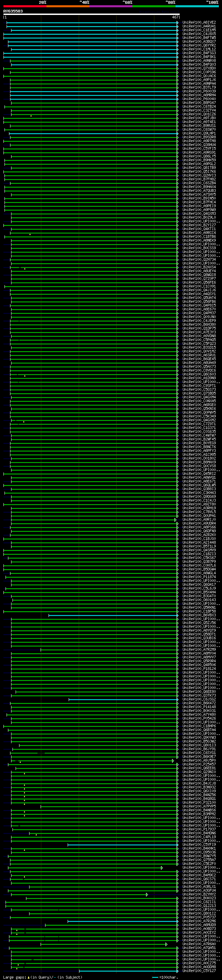Open hit UniRef100_A3BDX7
This screenshot has width=222, height=980.
coord(199,41)
